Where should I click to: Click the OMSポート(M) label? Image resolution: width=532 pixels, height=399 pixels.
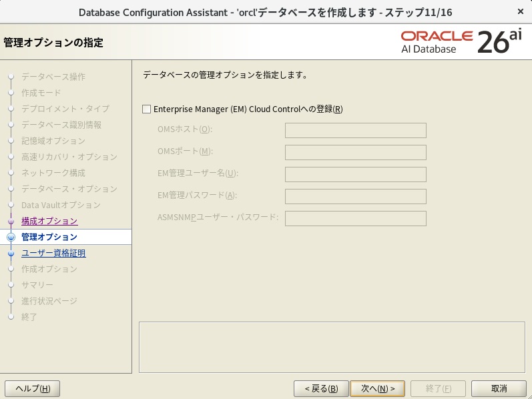click(x=186, y=151)
